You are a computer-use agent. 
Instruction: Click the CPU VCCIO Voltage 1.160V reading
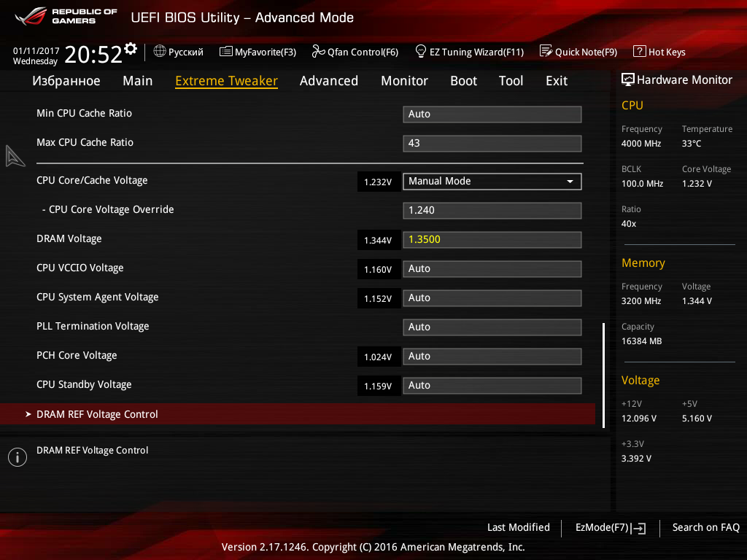378,270
